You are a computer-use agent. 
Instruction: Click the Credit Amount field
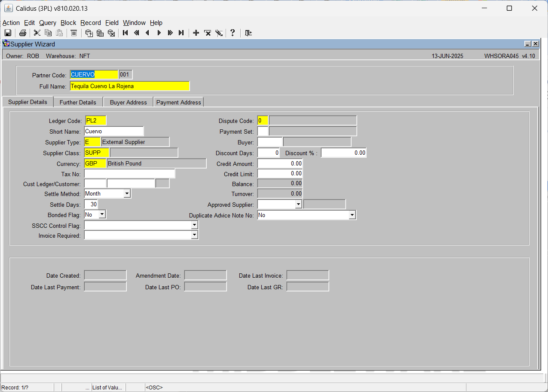280,163
